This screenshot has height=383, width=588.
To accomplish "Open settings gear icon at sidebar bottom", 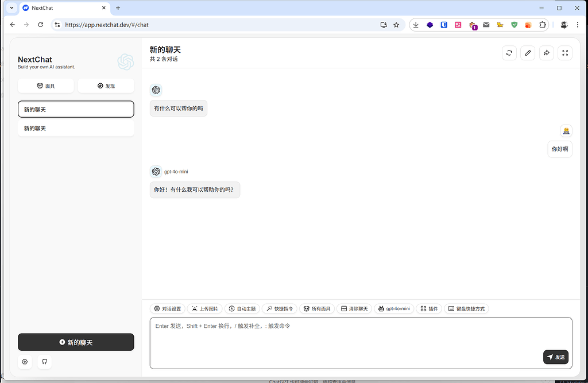I will (x=25, y=362).
